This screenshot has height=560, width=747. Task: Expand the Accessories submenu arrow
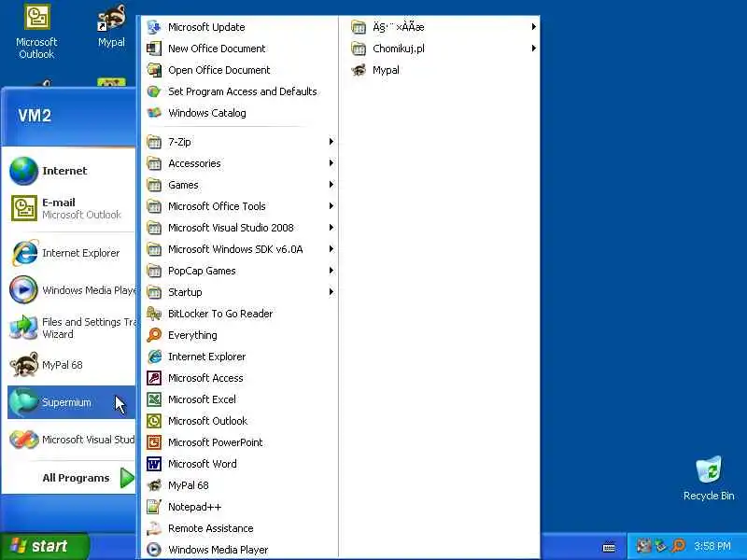(x=331, y=162)
